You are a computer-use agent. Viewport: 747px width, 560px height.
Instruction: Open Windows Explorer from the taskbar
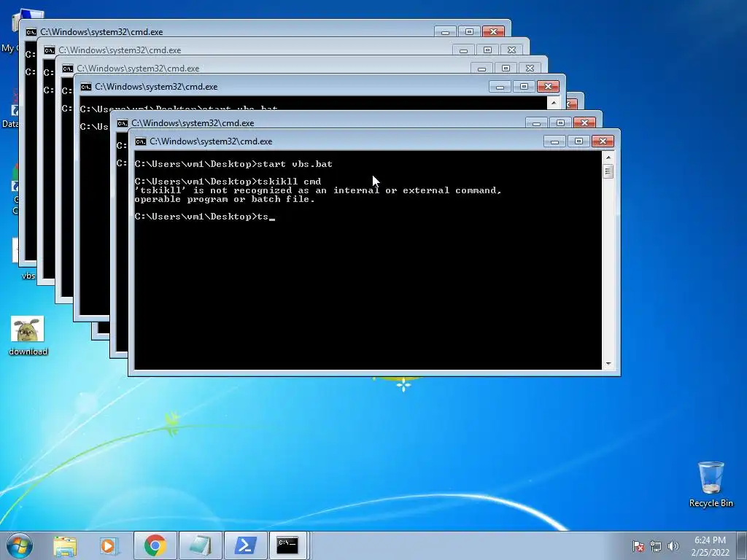click(65, 545)
